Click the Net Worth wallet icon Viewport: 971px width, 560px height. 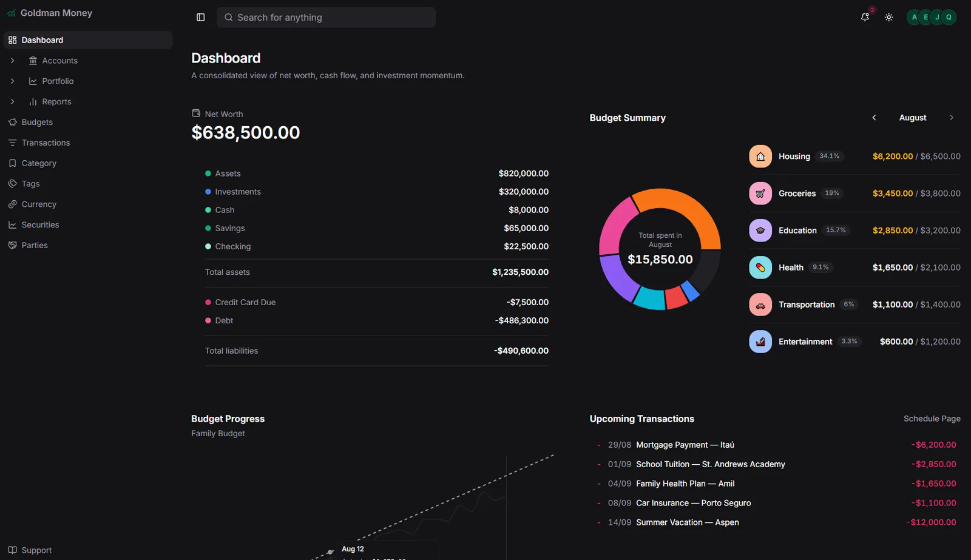[x=196, y=113]
